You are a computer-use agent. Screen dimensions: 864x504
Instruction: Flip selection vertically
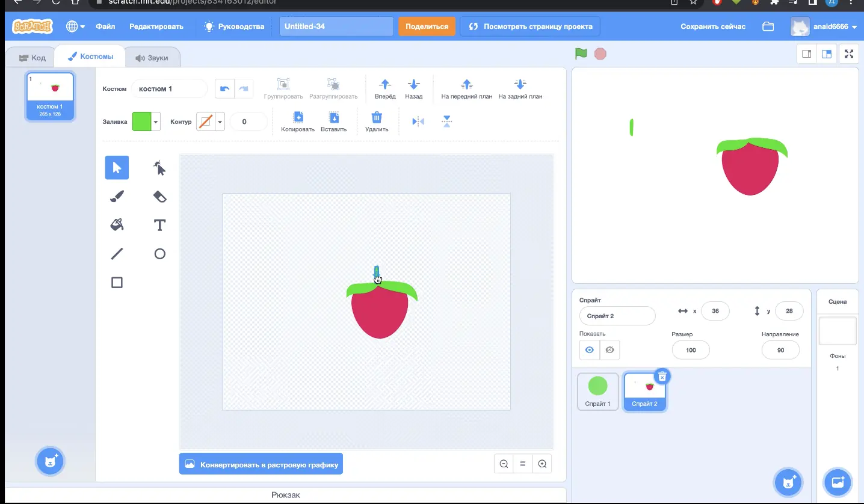pyautogui.click(x=446, y=121)
